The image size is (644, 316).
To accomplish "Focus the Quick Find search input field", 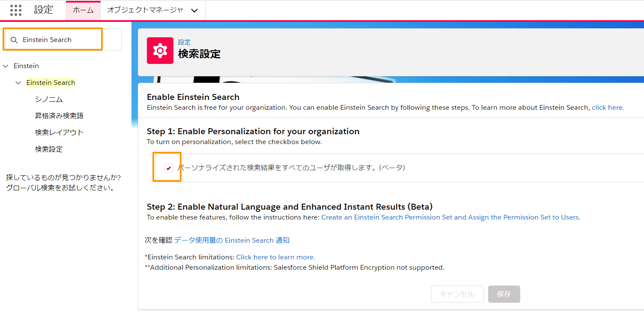I will point(60,40).
